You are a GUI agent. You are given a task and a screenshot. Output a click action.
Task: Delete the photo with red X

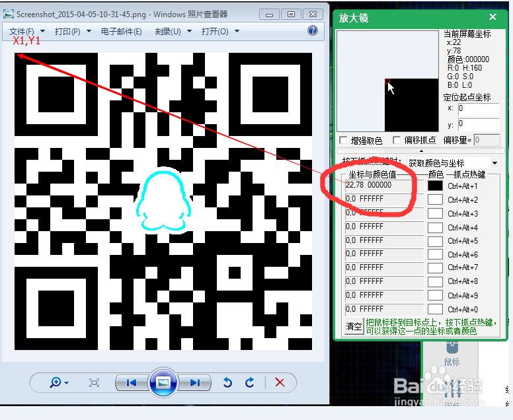280,382
